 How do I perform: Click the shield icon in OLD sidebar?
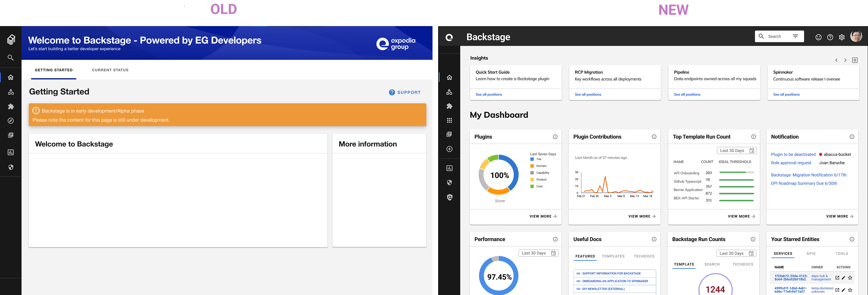click(x=11, y=167)
